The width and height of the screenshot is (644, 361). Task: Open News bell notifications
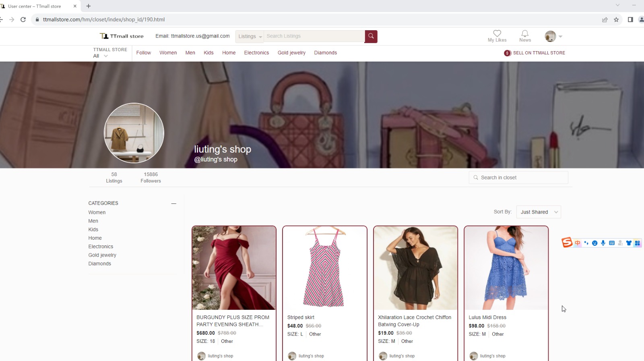pyautogui.click(x=525, y=34)
